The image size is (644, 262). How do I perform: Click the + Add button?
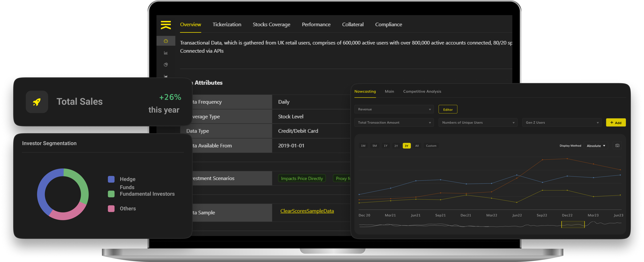tap(616, 122)
